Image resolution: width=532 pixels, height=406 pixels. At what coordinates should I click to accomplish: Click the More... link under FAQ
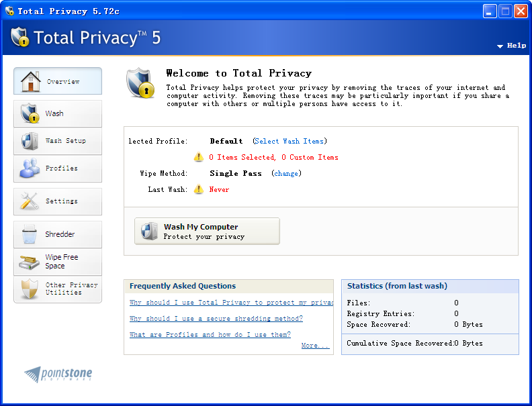tap(315, 346)
